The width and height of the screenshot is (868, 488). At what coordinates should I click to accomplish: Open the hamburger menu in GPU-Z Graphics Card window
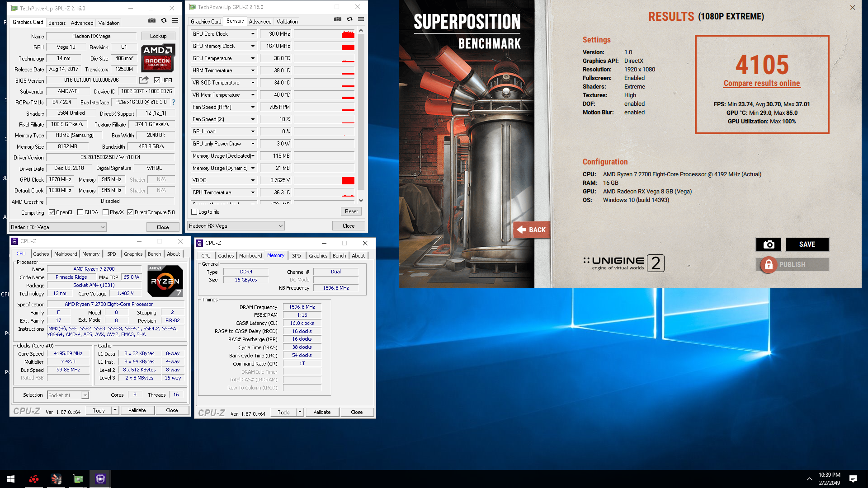[175, 20]
